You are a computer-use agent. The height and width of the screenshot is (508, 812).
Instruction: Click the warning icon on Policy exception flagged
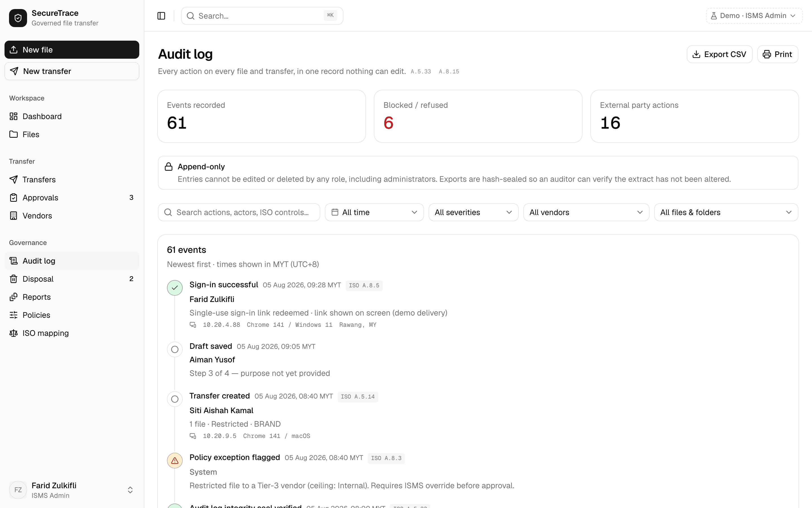pos(175,460)
